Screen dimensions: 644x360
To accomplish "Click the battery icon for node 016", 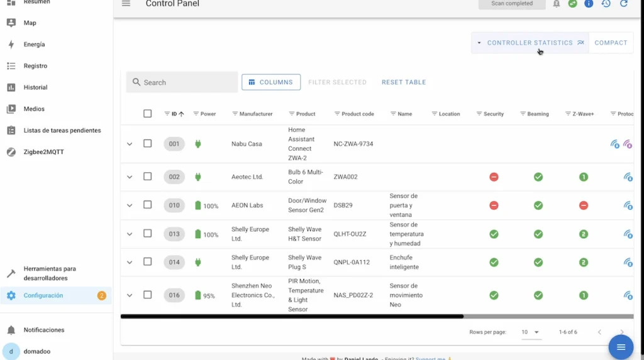I will pos(198,295).
